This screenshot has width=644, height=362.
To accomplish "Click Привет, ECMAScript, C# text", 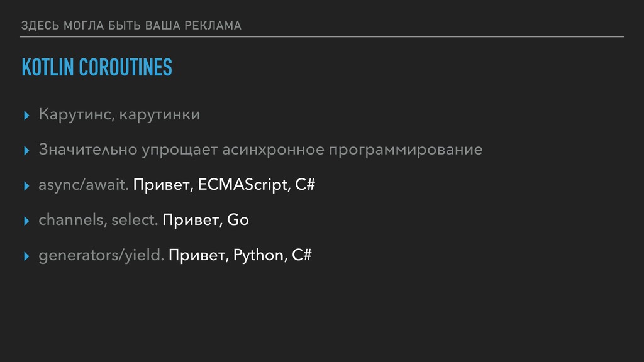I will tap(224, 185).
